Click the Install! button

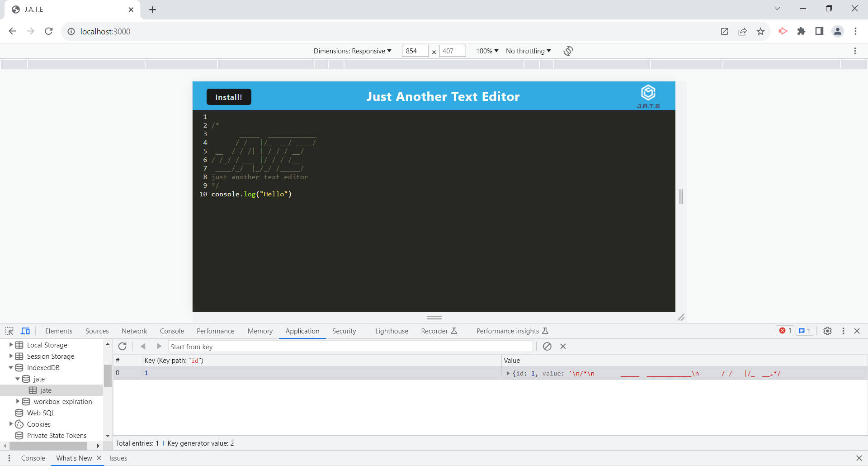click(229, 96)
